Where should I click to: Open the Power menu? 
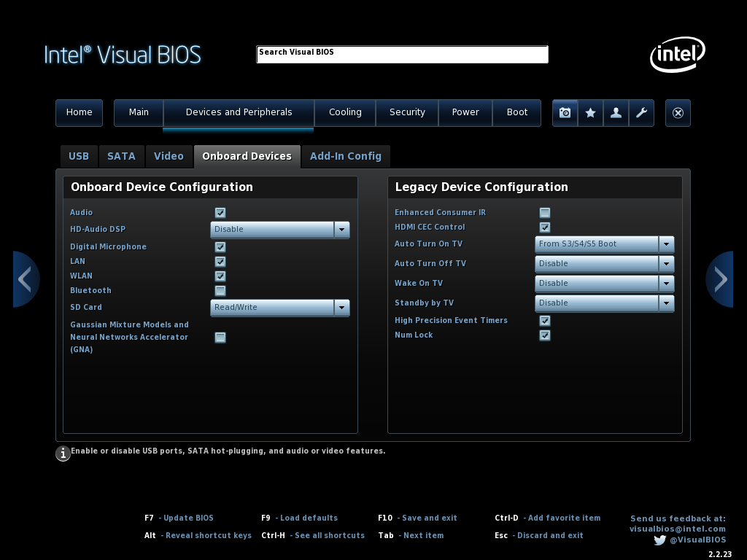tap(465, 113)
